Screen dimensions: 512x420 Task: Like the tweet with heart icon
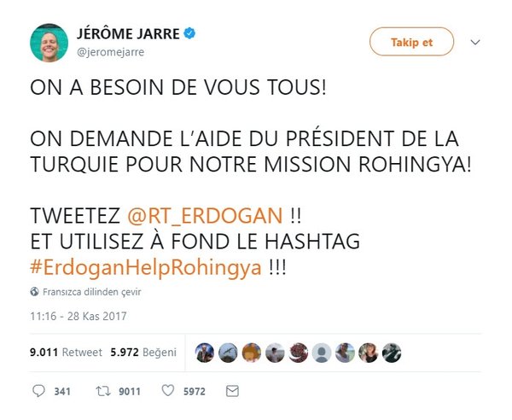(168, 392)
